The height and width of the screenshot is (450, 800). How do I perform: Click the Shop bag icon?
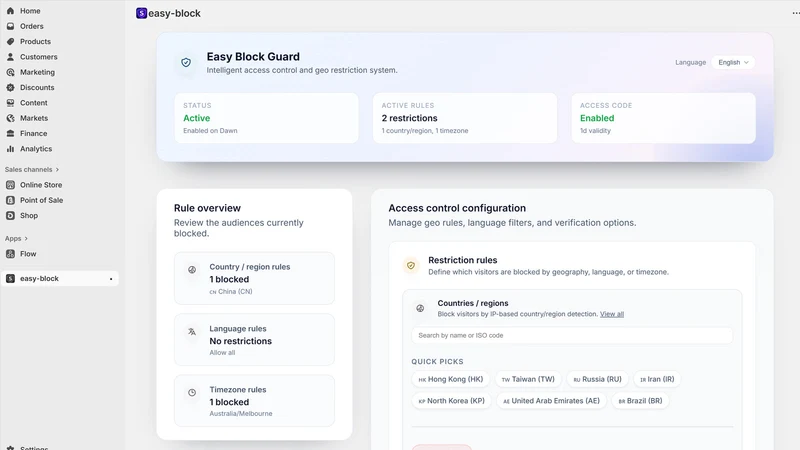coord(10,215)
